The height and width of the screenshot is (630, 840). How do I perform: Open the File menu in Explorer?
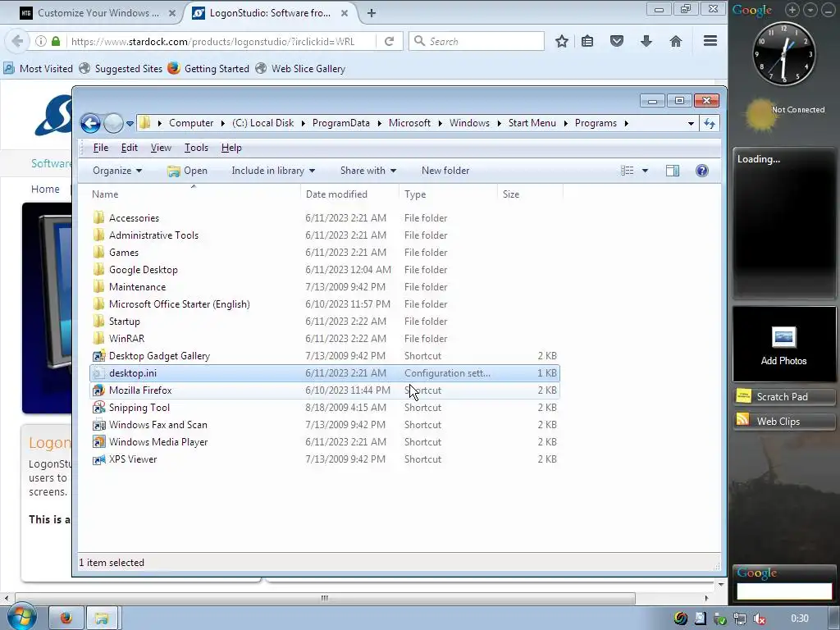coord(101,148)
